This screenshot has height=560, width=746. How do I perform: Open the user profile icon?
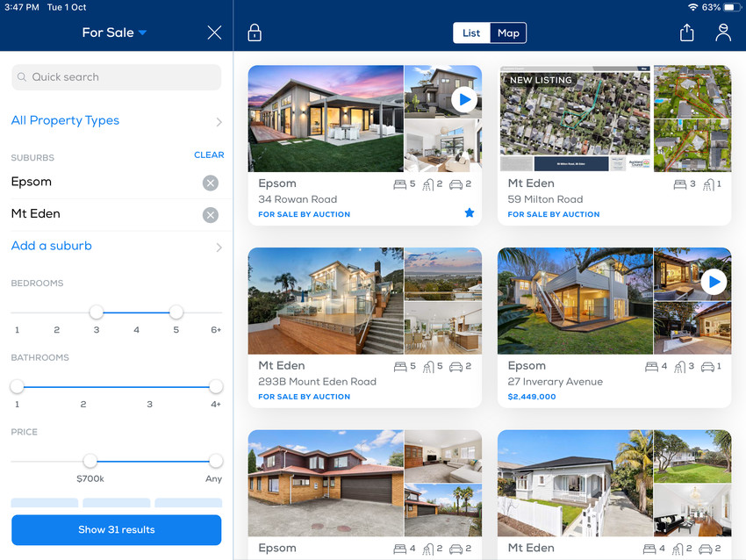[722, 32]
